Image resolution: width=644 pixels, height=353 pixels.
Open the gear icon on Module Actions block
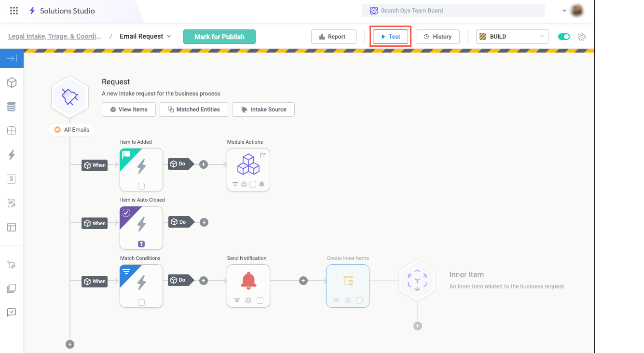pos(243,184)
